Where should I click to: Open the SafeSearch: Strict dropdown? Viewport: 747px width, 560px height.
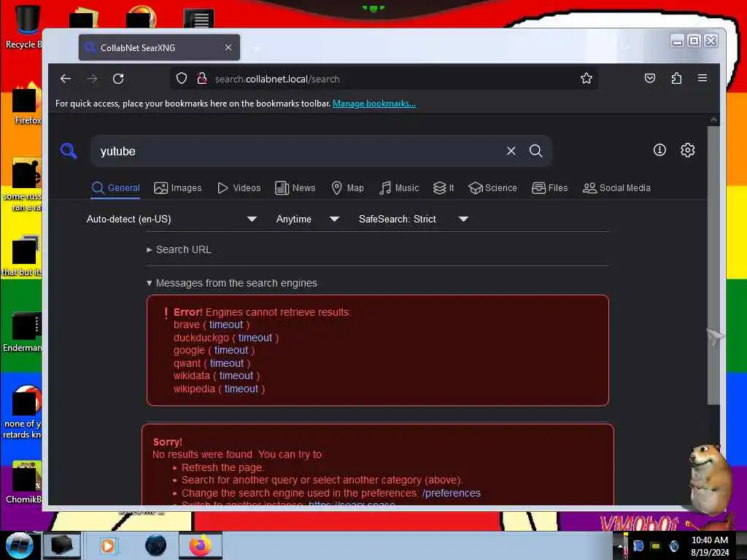(x=414, y=219)
